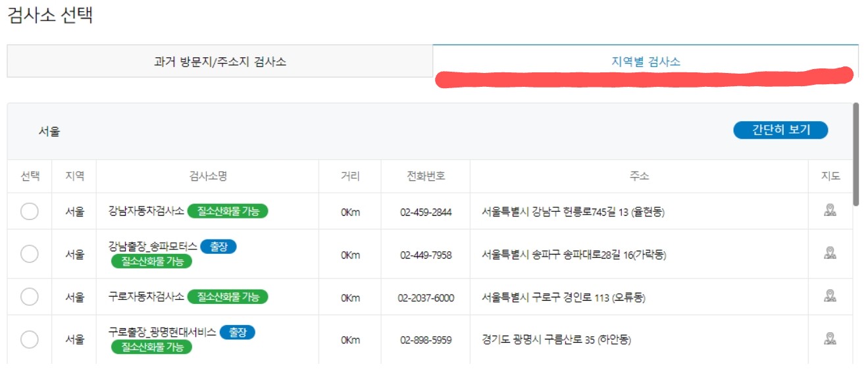Click the list's vertical scrollbar
Viewport: 868px width, 373px height.
tap(855, 154)
